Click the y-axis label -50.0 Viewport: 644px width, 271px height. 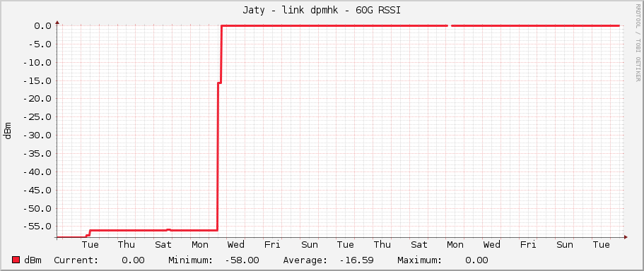tap(37, 208)
